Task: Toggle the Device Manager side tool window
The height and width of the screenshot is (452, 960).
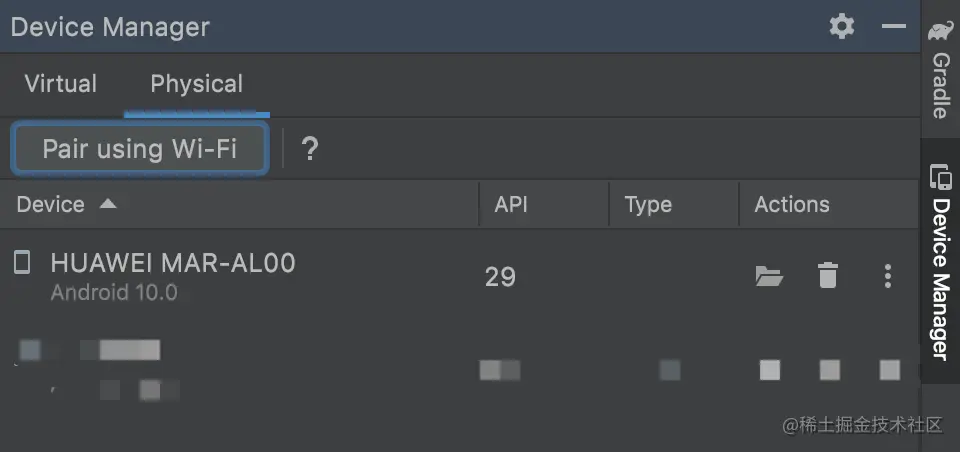Action: click(x=940, y=261)
